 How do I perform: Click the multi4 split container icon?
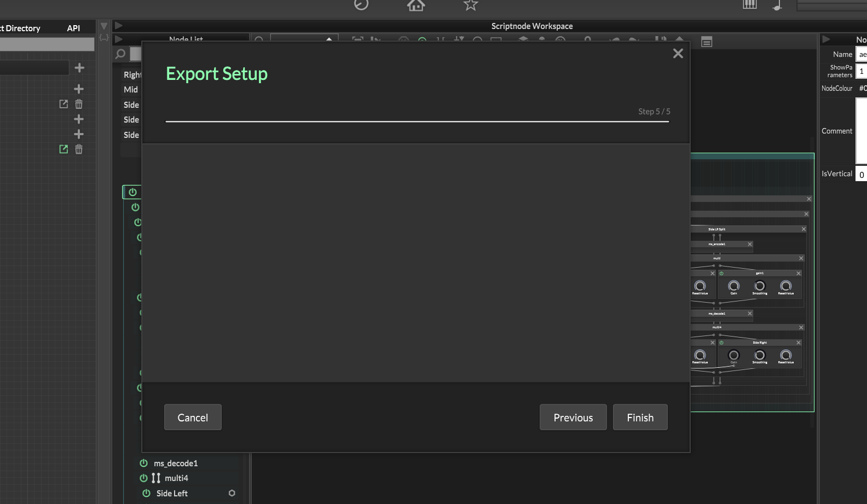tap(156, 478)
